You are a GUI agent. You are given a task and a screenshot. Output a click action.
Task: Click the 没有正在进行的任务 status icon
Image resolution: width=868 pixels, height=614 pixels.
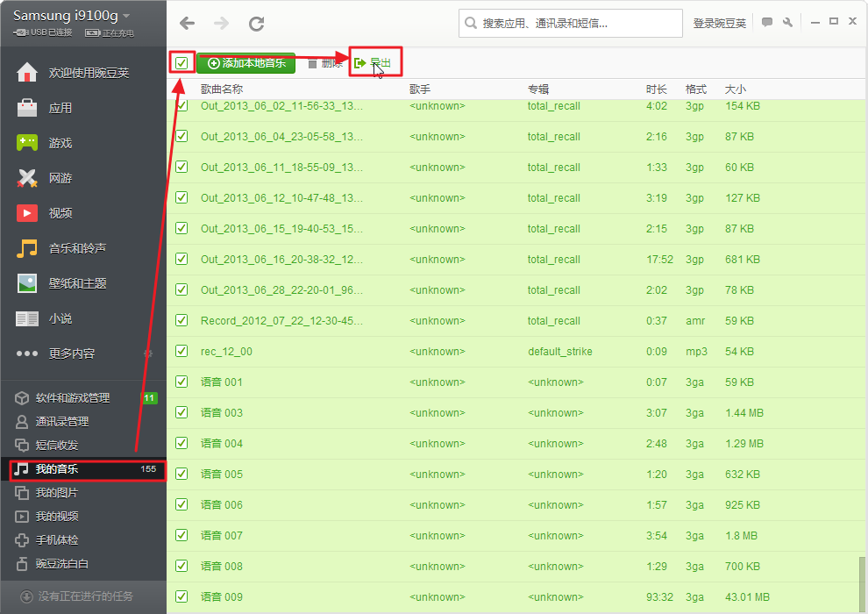pyautogui.click(x=26, y=596)
